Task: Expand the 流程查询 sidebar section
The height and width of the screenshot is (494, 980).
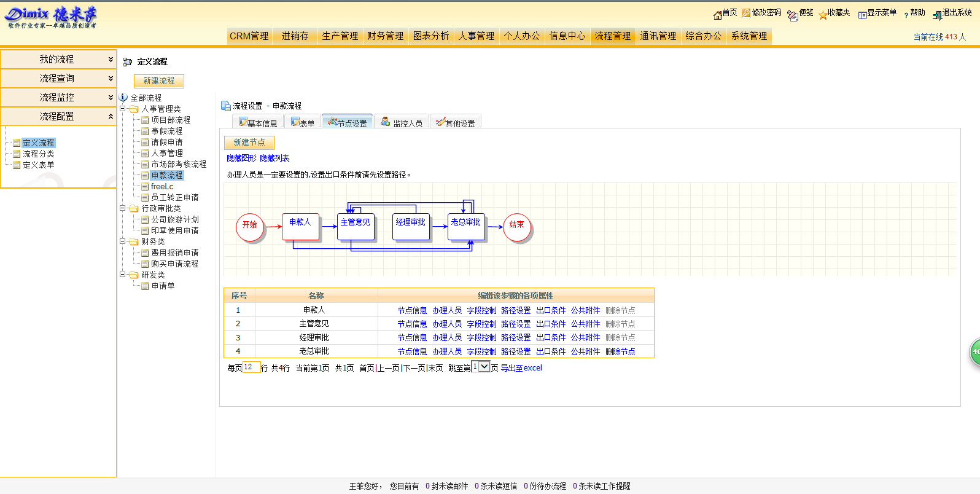Action: pos(58,79)
